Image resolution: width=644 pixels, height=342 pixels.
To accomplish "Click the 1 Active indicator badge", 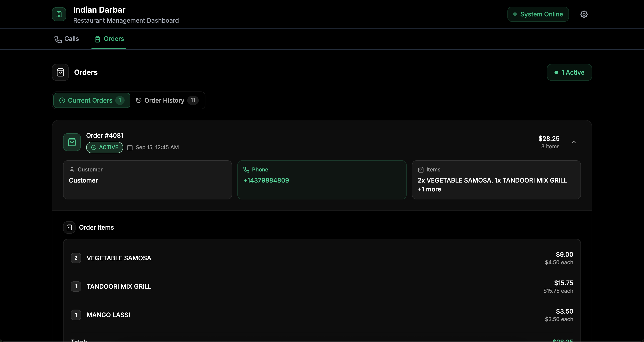I will 569,72.
